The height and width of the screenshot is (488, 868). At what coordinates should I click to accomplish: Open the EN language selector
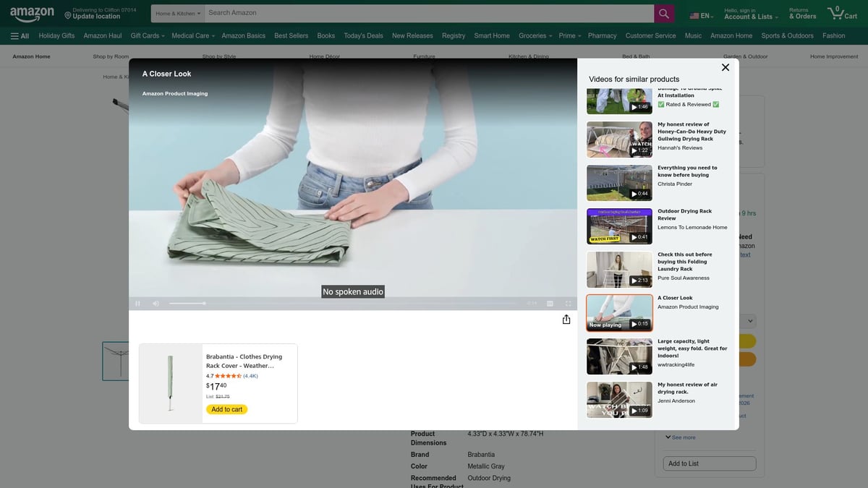pyautogui.click(x=701, y=16)
